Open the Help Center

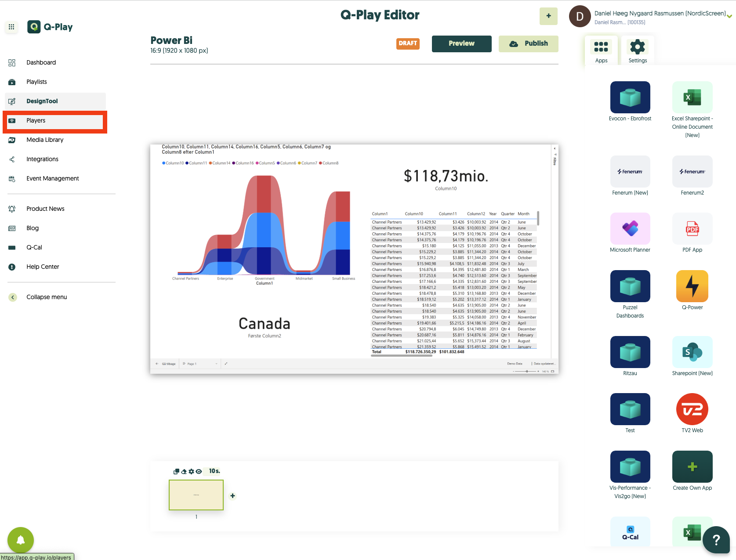point(43,267)
